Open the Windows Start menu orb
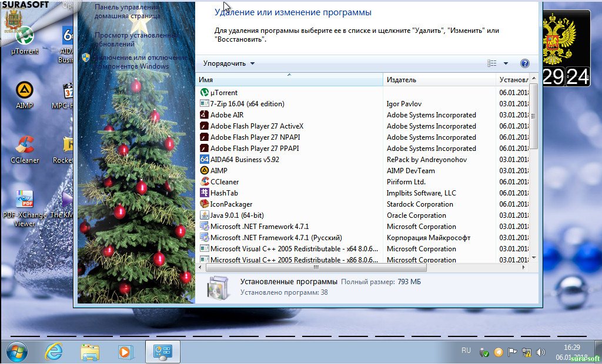The image size is (602, 364). pos(17,351)
